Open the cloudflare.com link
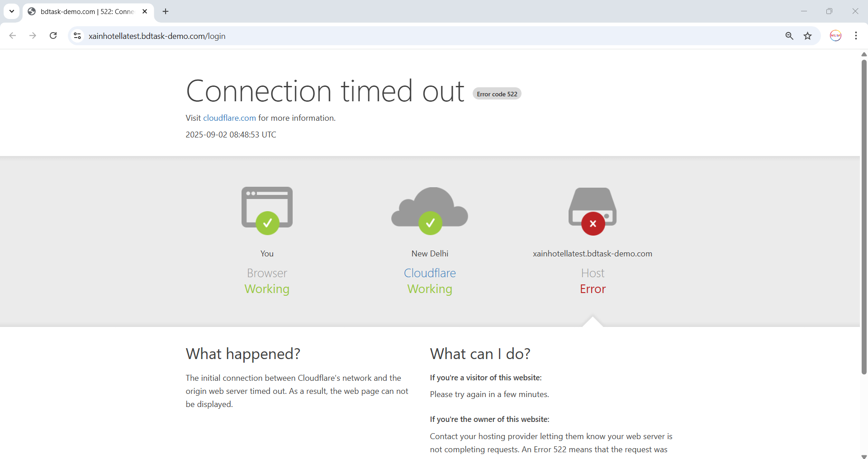 pos(229,118)
